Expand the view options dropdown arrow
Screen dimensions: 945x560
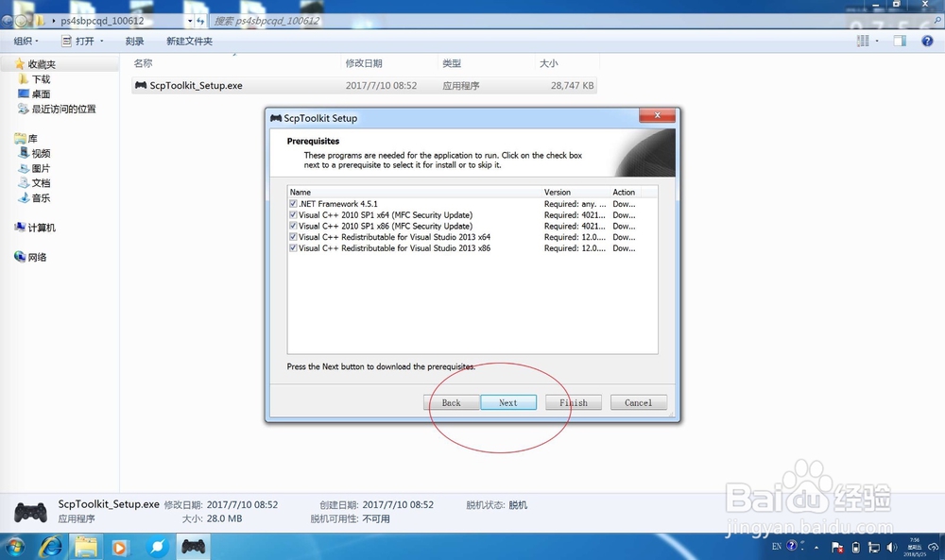click(x=877, y=41)
